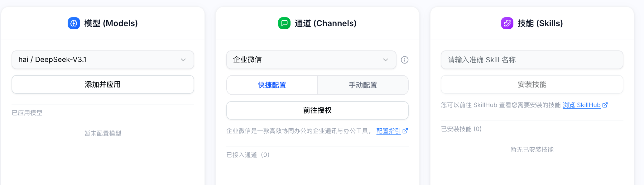Click the green Channels chat icon
The image size is (644, 185).
coord(284,23)
